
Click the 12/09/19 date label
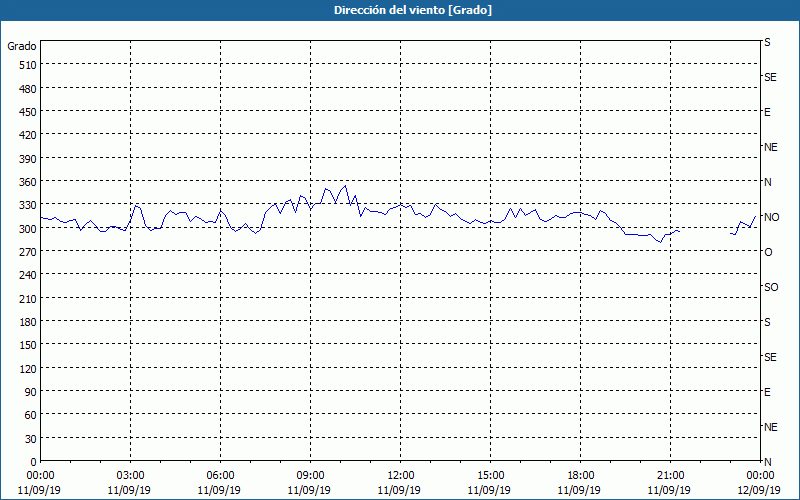coord(759,490)
